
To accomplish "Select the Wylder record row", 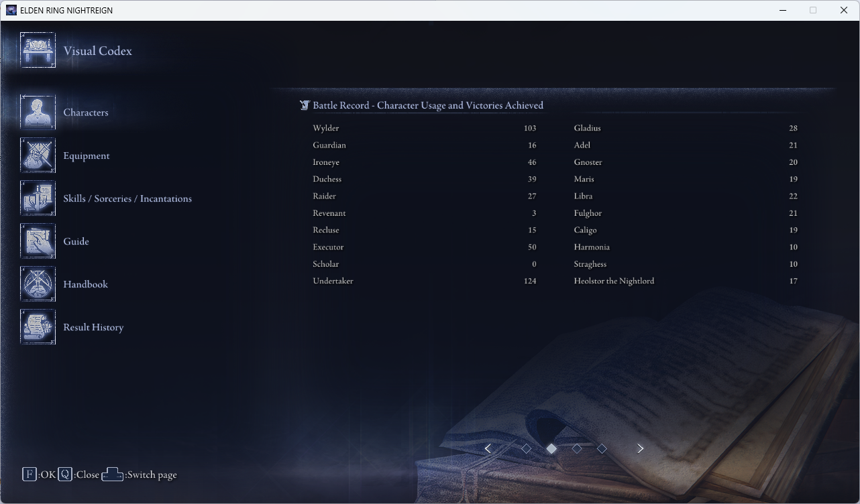I will (425, 128).
